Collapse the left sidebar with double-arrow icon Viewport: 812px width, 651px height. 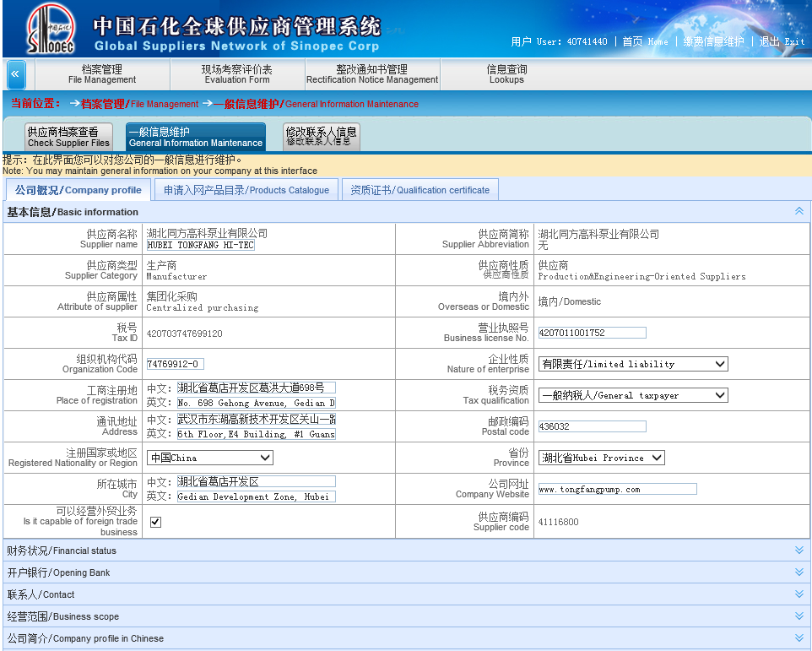[16, 75]
